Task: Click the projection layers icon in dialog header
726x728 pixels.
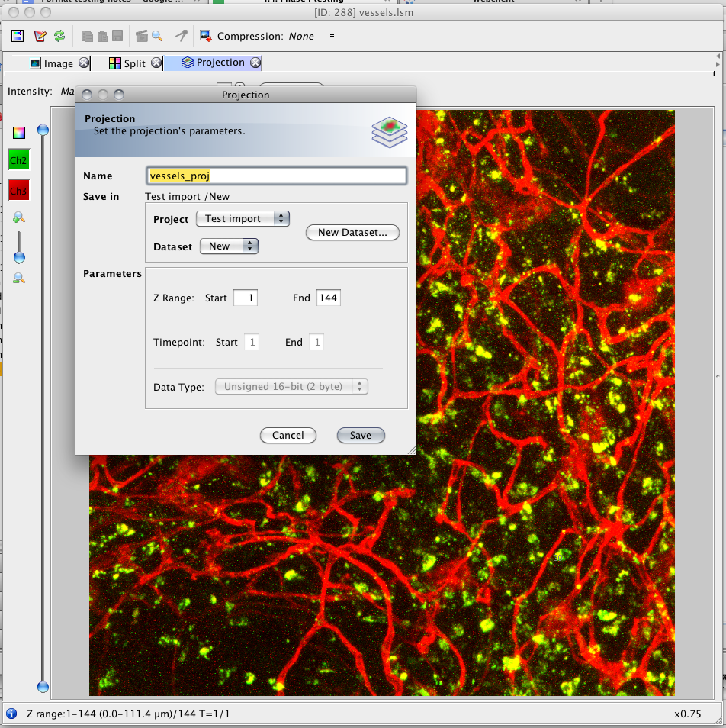Action: click(390, 132)
